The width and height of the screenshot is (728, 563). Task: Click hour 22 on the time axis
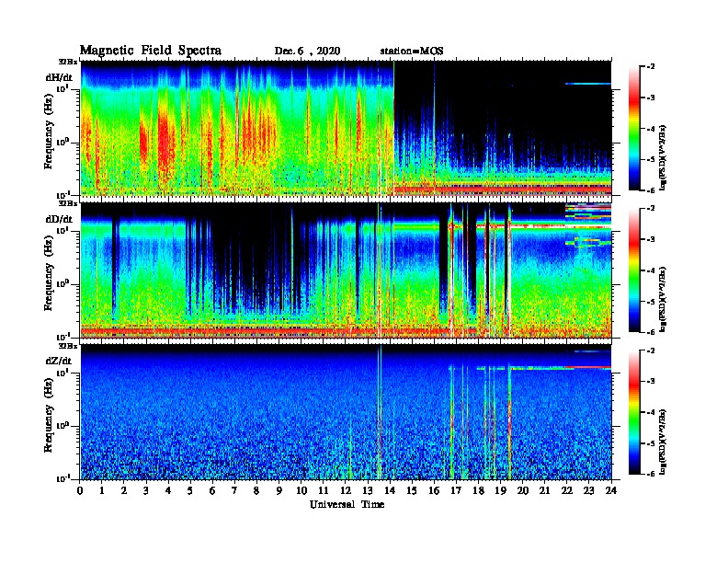click(566, 490)
